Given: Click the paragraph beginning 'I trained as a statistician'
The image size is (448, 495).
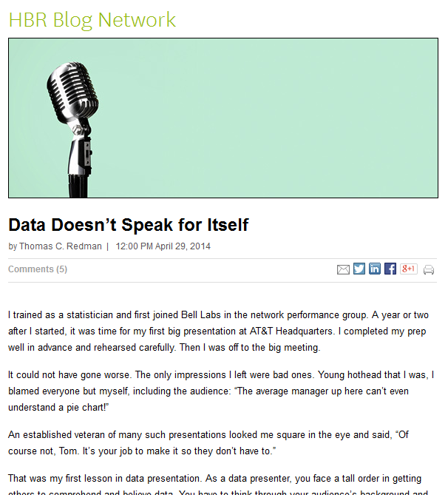Looking at the screenshot, I should [218, 331].
